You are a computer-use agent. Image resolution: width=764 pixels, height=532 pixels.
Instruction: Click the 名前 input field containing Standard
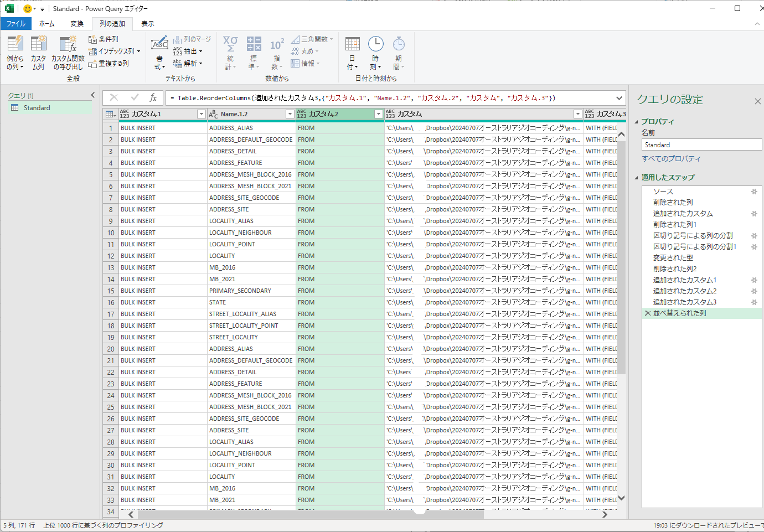point(701,145)
